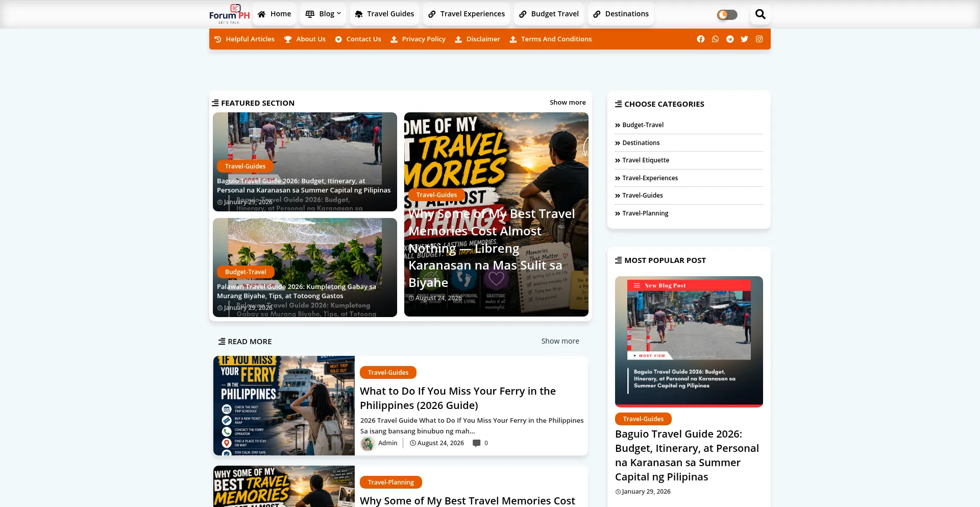980x507 pixels.
Task: Click Show more in Featured Section
Action: pyautogui.click(x=568, y=103)
